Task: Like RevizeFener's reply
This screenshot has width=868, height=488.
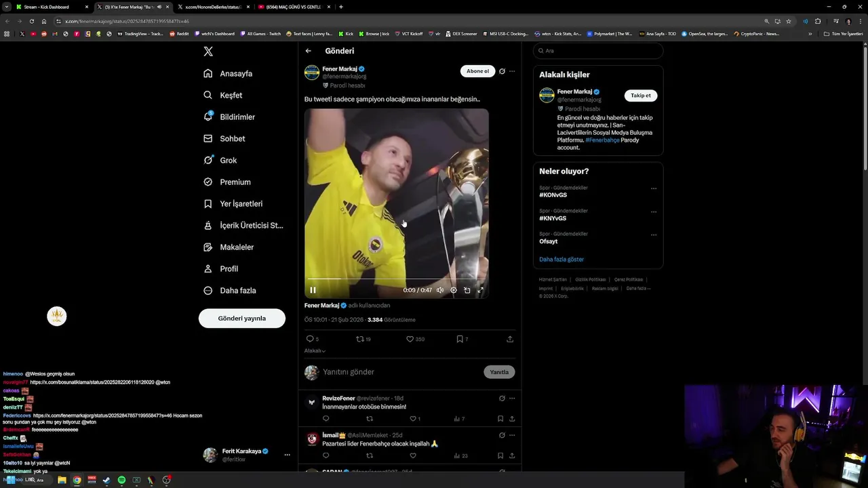Action: 414,419
